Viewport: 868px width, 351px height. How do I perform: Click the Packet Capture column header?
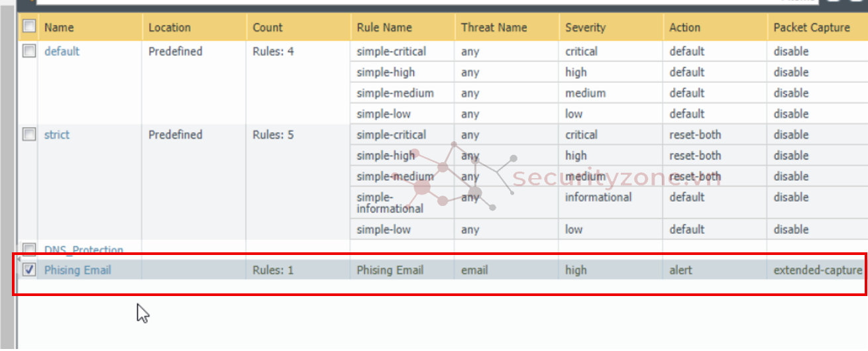coord(812,27)
